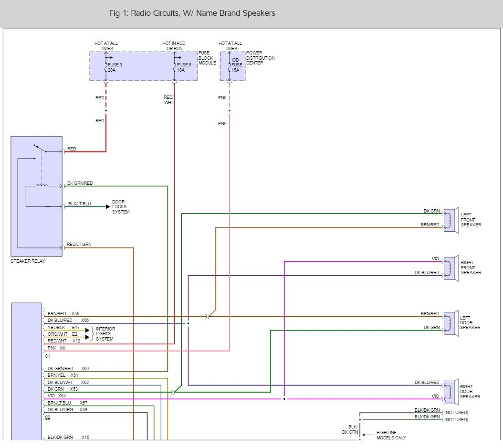Image resolution: width=503 pixels, height=448 pixels.
Task: Click the Right Door Speaker symbol
Action: point(451,392)
